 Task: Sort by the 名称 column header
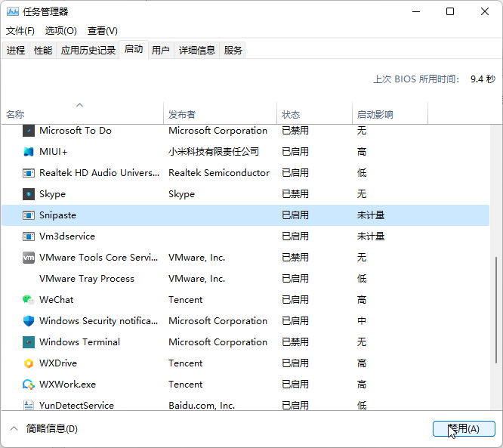click(x=15, y=115)
